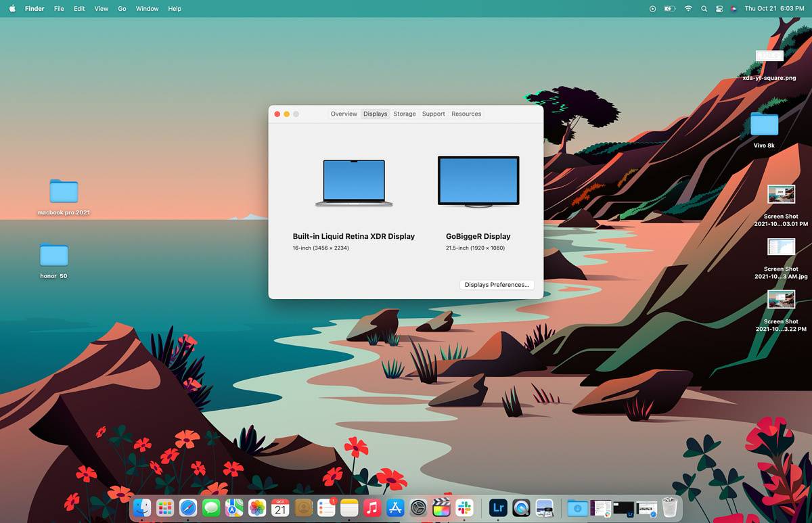812x523 pixels.
Task: Click "16-inch (3456 × 2234)" text
Action: tap(321, 248)
